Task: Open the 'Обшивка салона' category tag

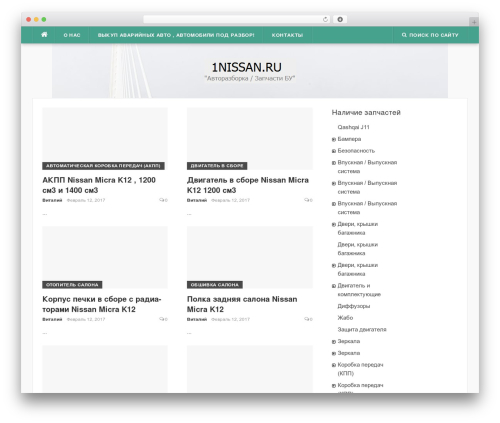Action: click(x=215, y=285)
